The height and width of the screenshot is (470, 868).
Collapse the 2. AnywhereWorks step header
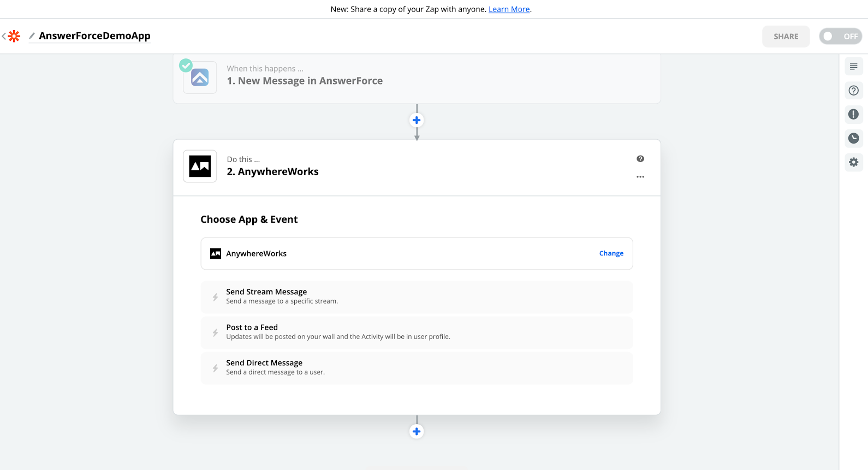(417, 167)
